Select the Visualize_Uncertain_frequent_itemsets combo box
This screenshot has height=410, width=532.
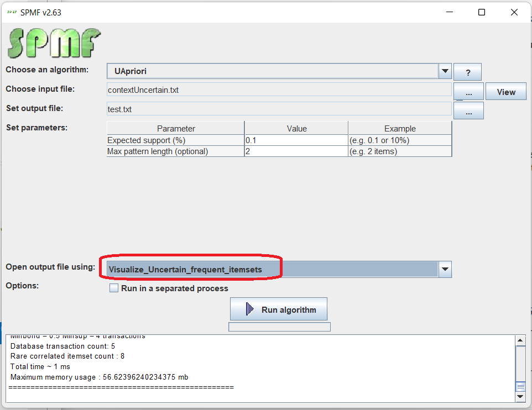tap(271, 270)
